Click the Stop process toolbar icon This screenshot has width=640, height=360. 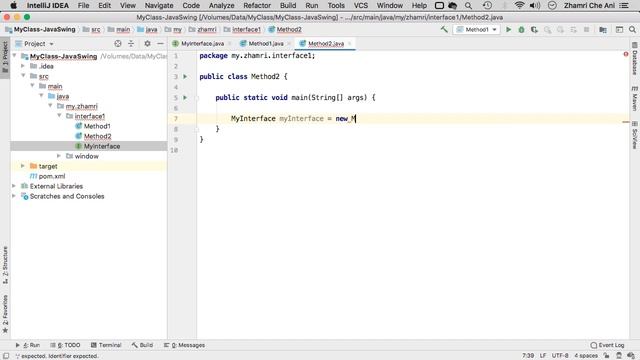(x=587, y=29)
